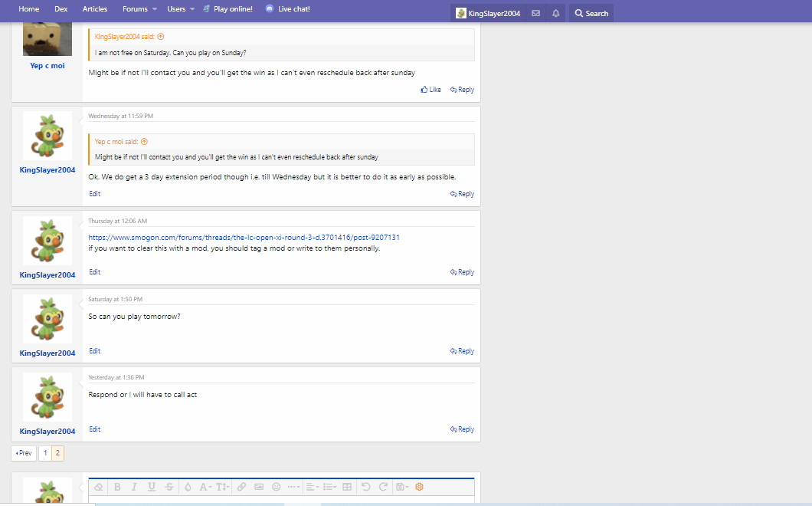Open the Yep c moi user profile name
The image size is (812, 506).
(47, 66)
